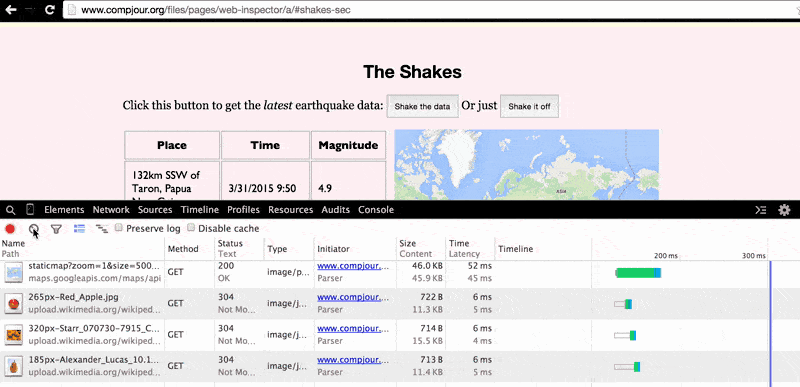Select the staticmap request thumbnail
This screenshot has width=800, height=387.
coord(14,272)
